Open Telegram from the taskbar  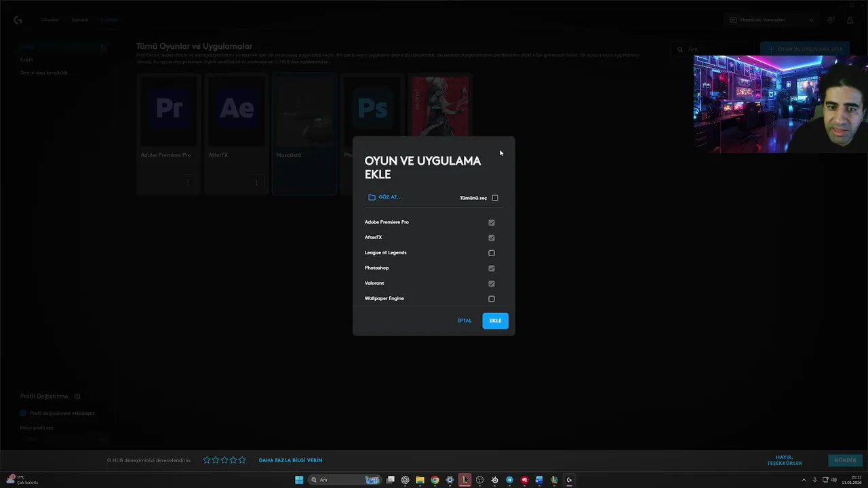coord(509,480)
